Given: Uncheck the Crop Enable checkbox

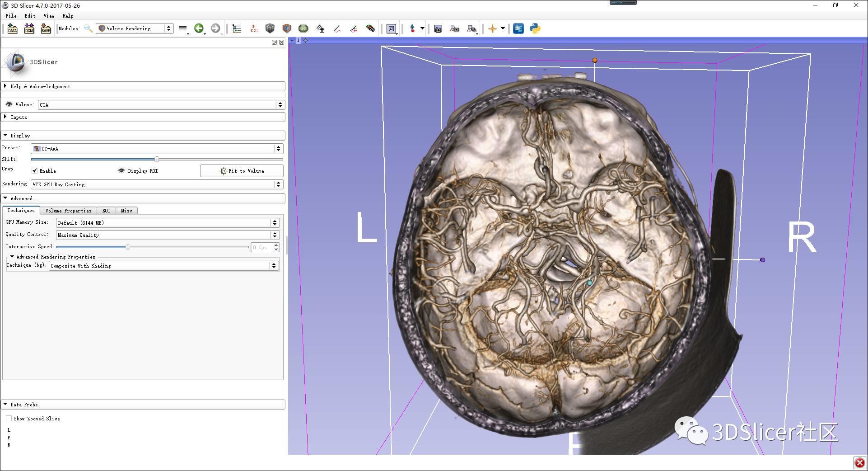Looking at the screenshot, I should click(34, 171).
